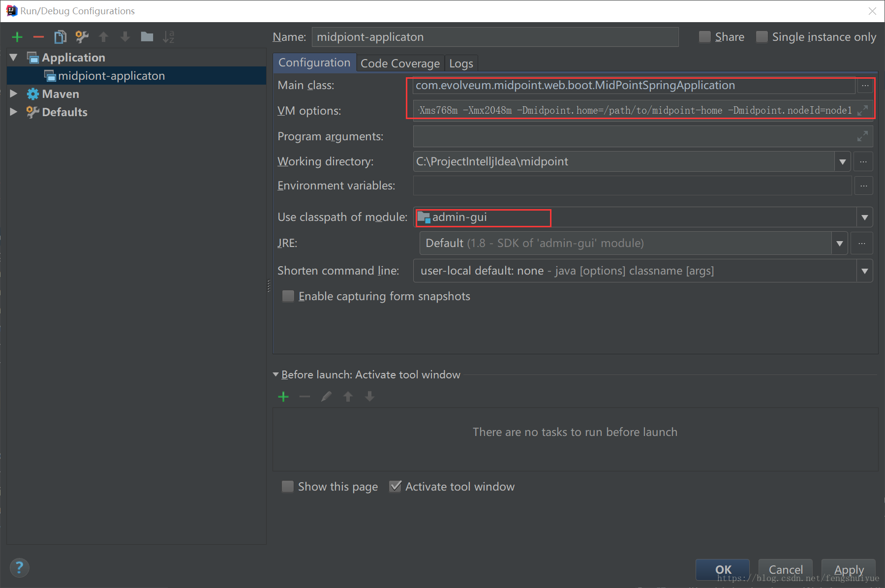Open the Working directory dropdown
885x588 pixels.
[x=842, y=162]
